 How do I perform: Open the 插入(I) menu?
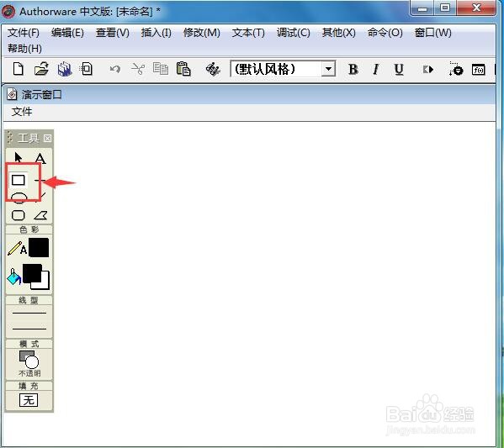157,33
